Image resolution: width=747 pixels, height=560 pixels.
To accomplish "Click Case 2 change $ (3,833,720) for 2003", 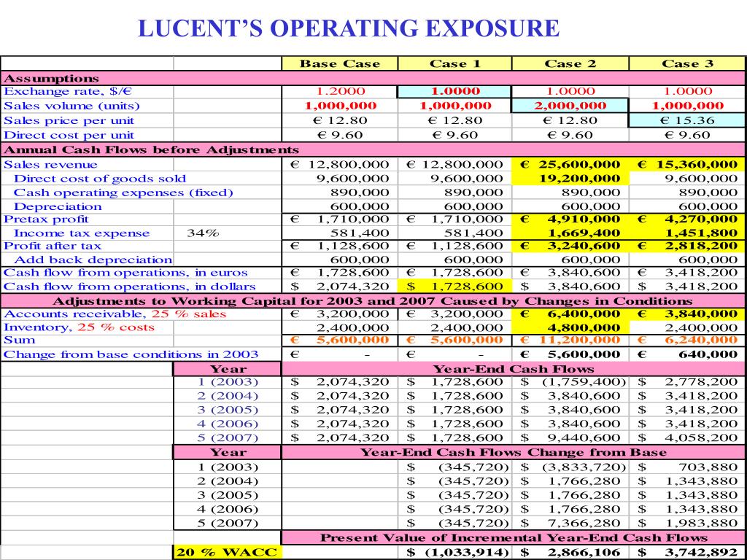I will (x=570, y=467).
